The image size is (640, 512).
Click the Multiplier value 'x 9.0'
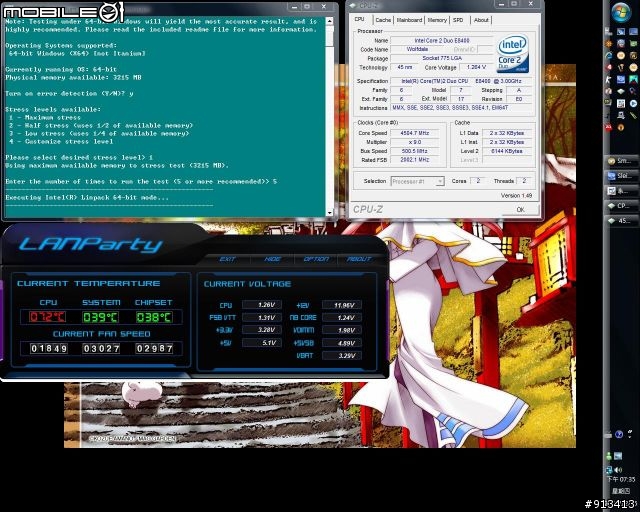pos(415,142)
